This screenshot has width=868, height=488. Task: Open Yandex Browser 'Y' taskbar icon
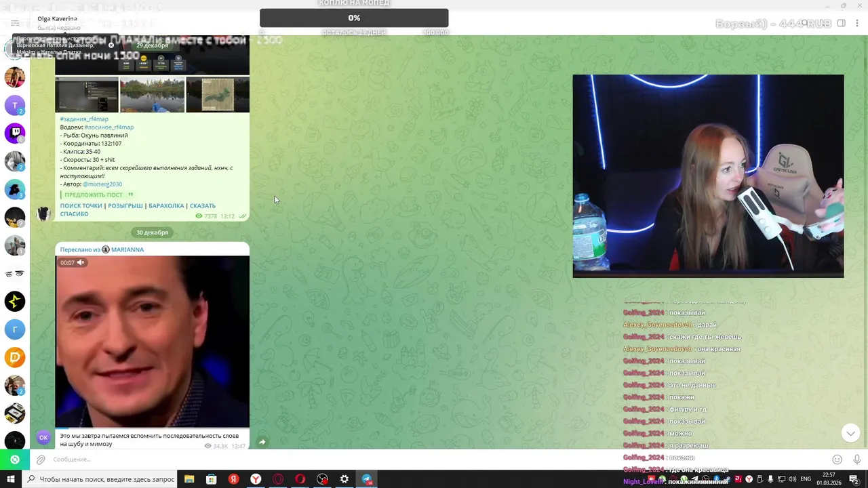256,479
